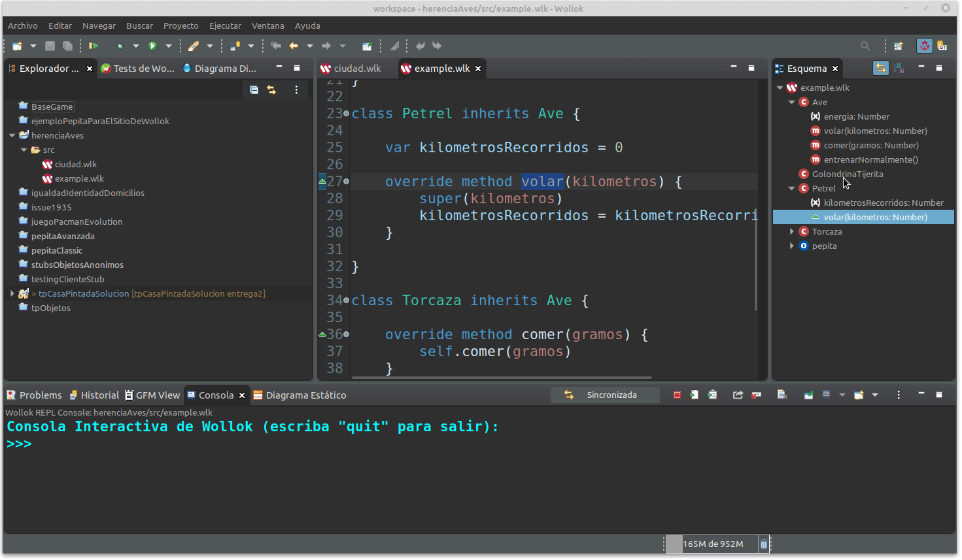Click the red Terminate button in Consola
The height and width of the screenshot is (560, 962).
(x=677, y=395)
